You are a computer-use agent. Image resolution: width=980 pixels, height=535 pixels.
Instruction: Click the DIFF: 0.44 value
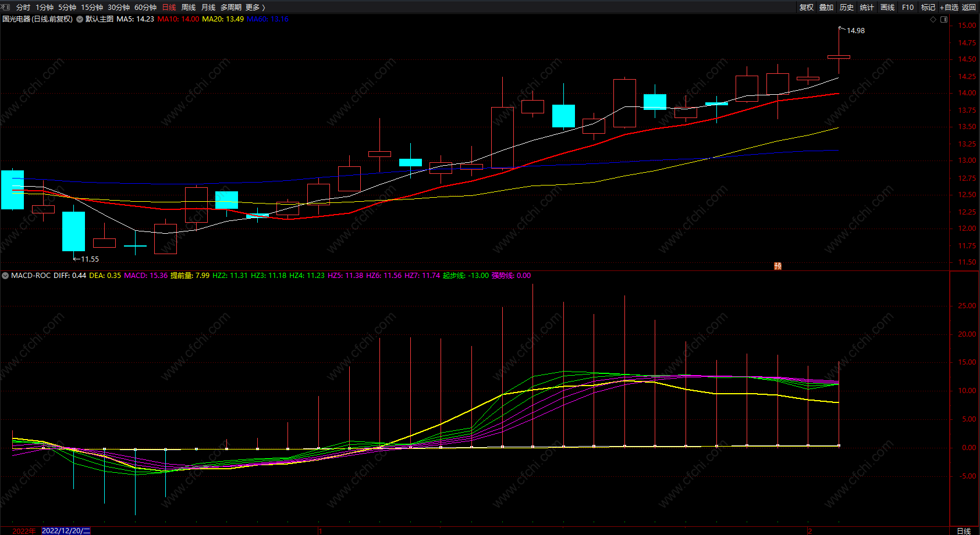70,276
